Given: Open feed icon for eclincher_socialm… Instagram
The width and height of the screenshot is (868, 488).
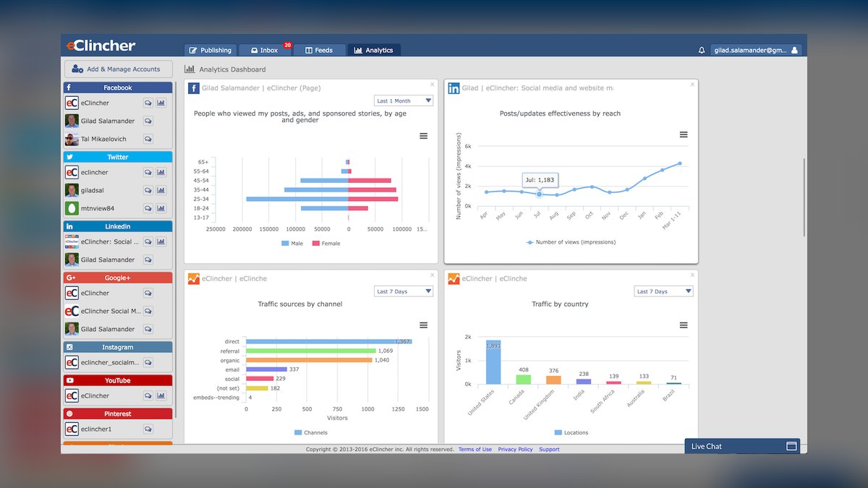Looking at the screenshot, I should click(x=148, y=362).
